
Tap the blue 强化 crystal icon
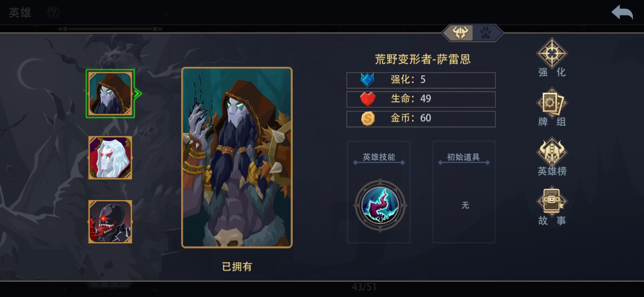click(368, 80)
